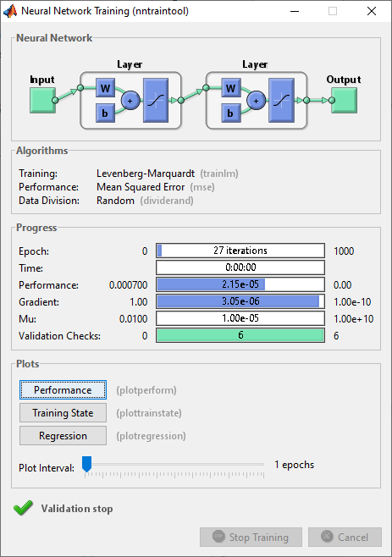Open the Regression plot
The image size is (392, 557).
pyautogui.click(x=63, y=435)
